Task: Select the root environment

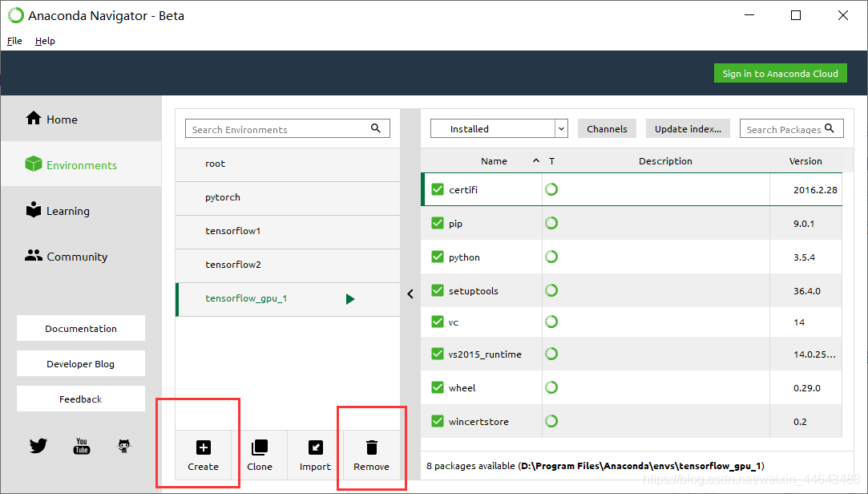Action: click(x=287, y=164)
